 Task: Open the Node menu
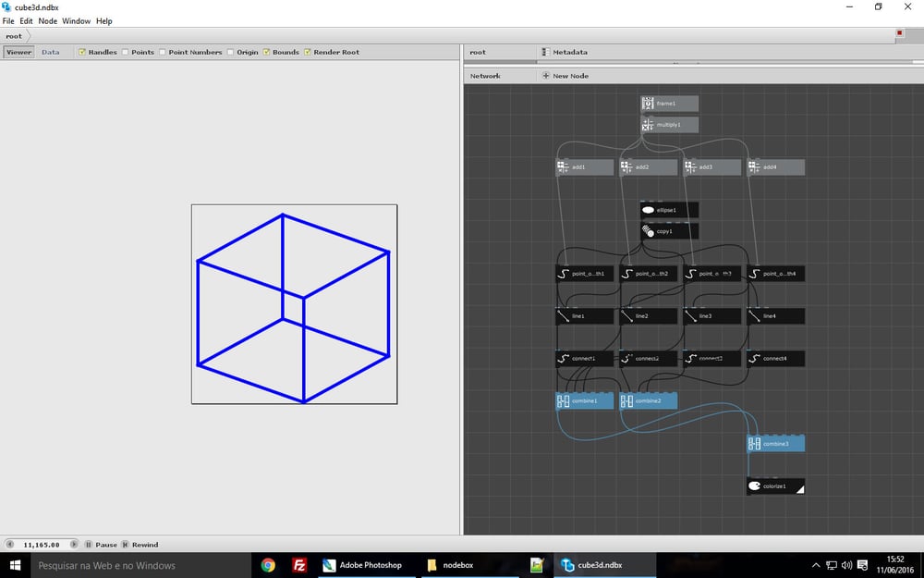point(48,20)
